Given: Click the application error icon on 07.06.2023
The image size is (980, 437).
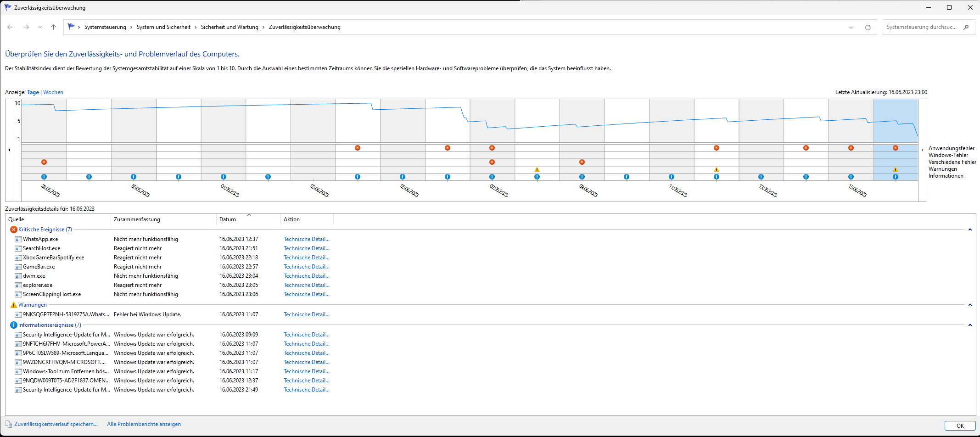Looking at the screenshot, I should [492, 148].
